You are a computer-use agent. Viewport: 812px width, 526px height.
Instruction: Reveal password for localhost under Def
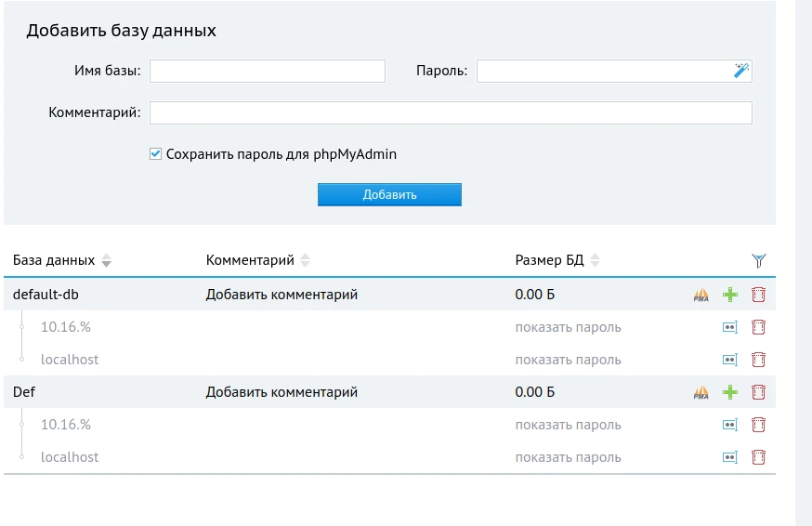(x=568, y=457)
